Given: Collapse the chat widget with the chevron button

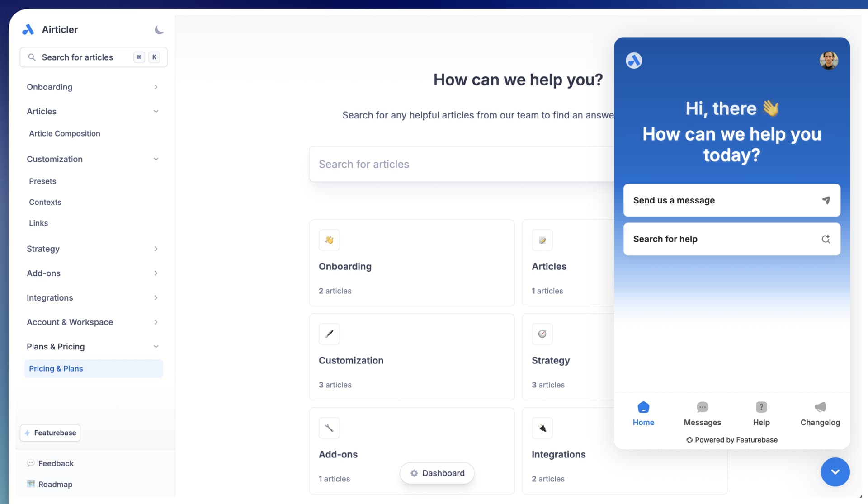Looking at the screenshot, I should click(x=835, y=472).
